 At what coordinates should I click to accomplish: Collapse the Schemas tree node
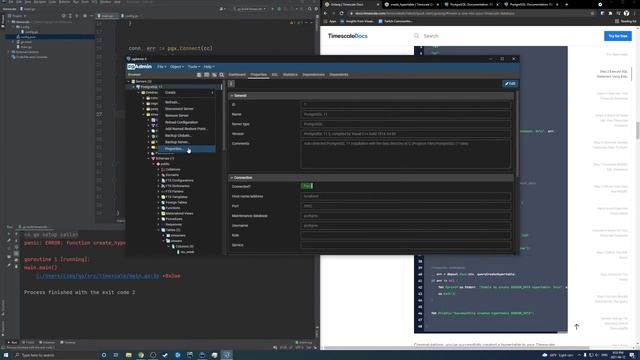click(x=149, y=158)
